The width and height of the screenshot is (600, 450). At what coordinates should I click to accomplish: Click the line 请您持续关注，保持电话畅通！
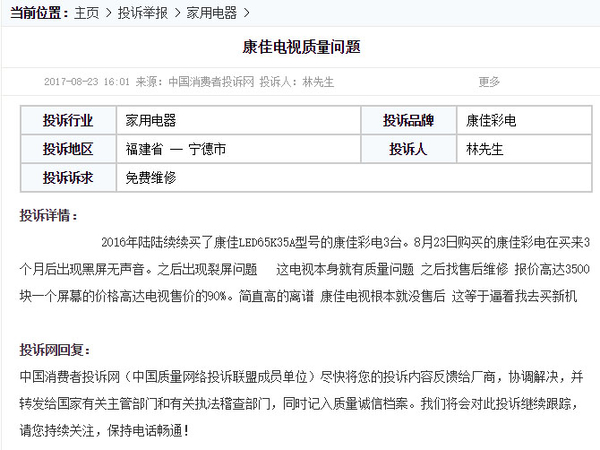[x=104, y=430]
